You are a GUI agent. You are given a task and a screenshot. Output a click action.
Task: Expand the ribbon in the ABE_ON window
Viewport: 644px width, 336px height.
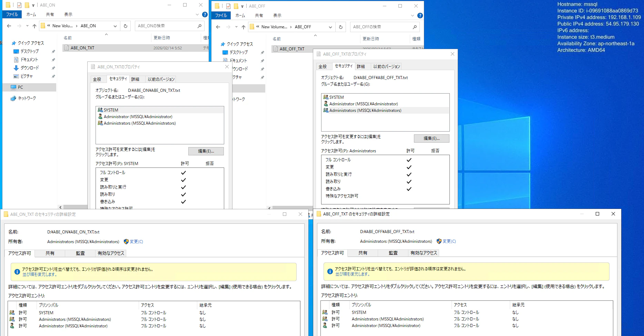tap(197, 15)
